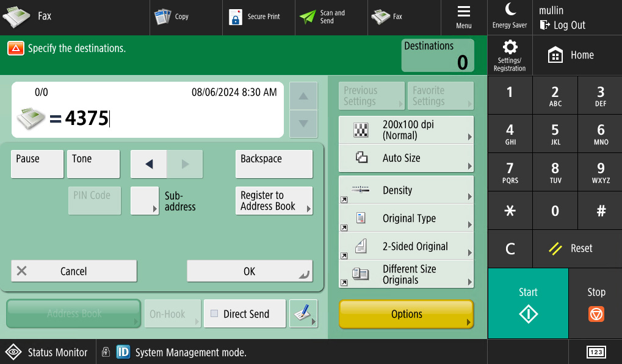Insert a Pause in the number
The height and width of the screenshot is (364, 622).
37,163
